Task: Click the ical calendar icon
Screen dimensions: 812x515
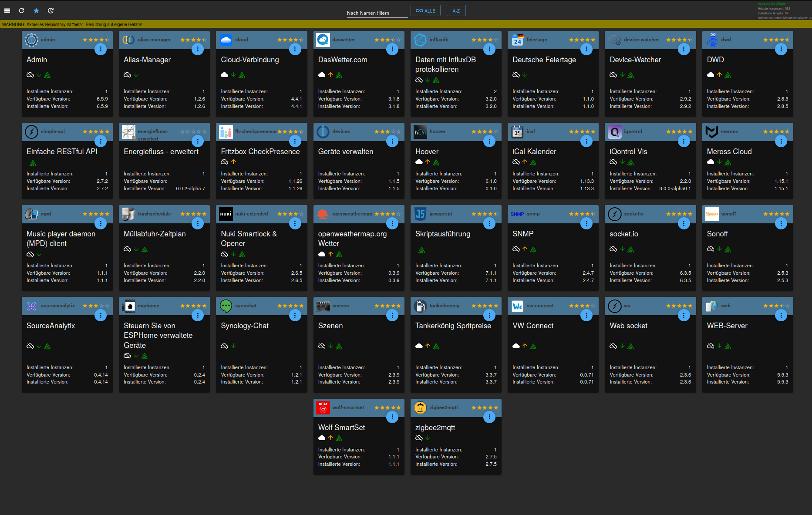Action: click(517, 131)
